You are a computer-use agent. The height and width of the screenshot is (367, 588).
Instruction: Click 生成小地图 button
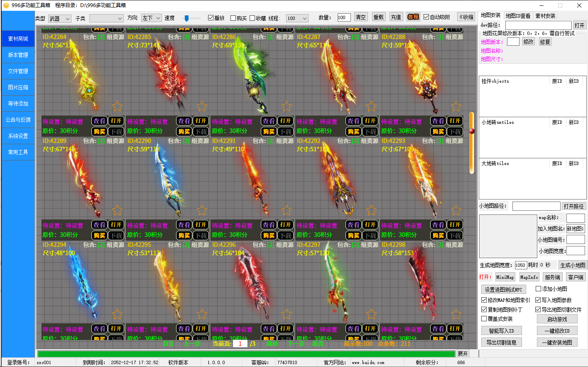point(573,265)
